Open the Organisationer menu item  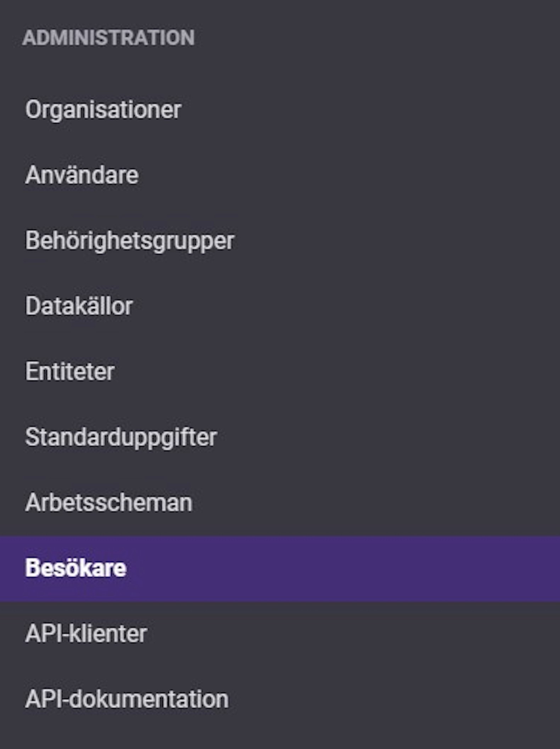[x=280, y=109]
